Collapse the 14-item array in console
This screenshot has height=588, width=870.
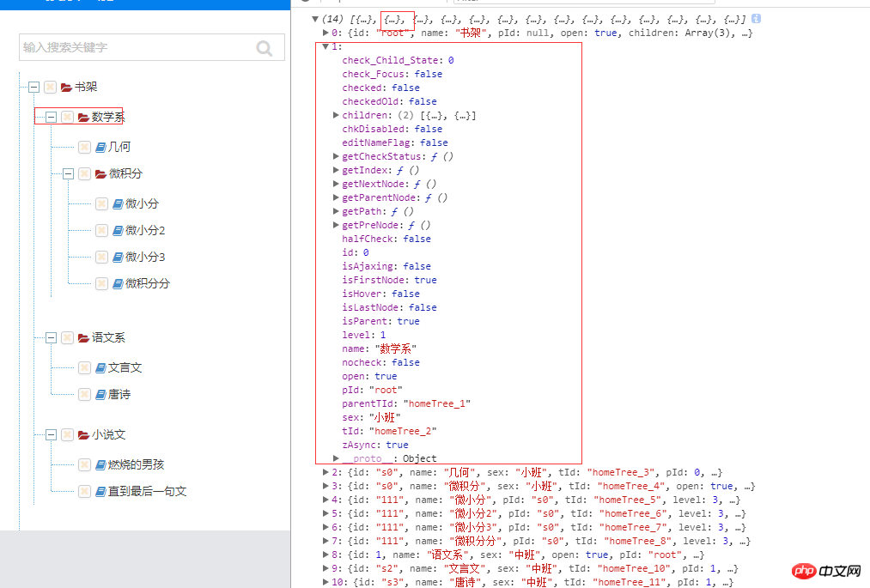point(315,20)
